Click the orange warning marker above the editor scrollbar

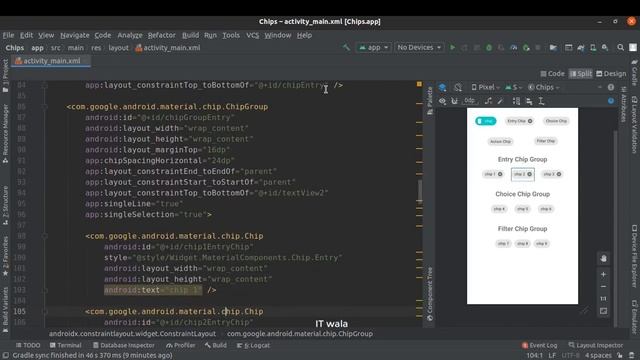coord(419,84)
